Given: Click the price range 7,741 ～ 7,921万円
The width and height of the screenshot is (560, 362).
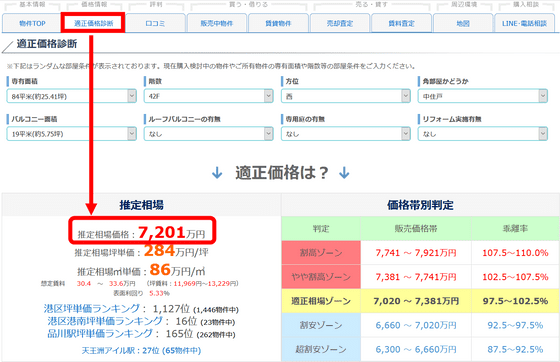Looking at the screenshot, I should click(x=416, y=253).
